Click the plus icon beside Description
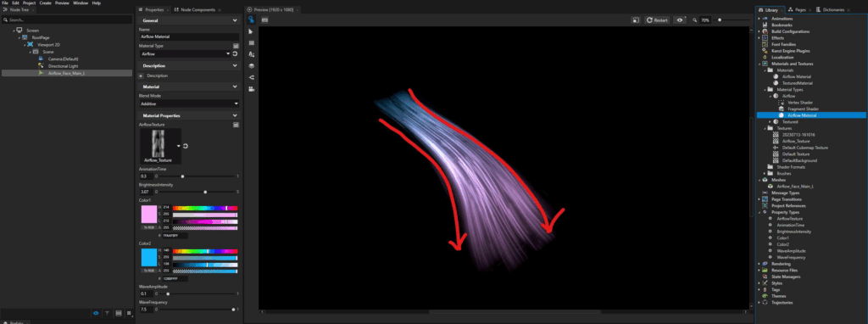This screenshot has height=324, width=868. click(141, 75)
